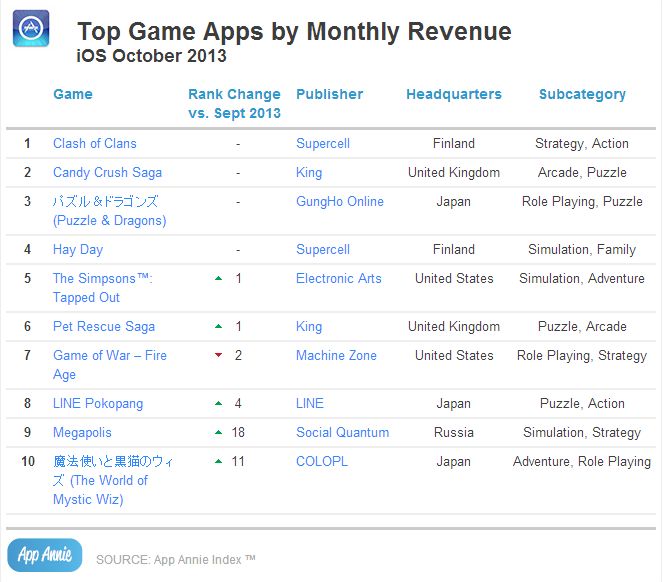Screen dimensions: 672x582
Task: Open the Hay Day game link
Action: (78, 249)
